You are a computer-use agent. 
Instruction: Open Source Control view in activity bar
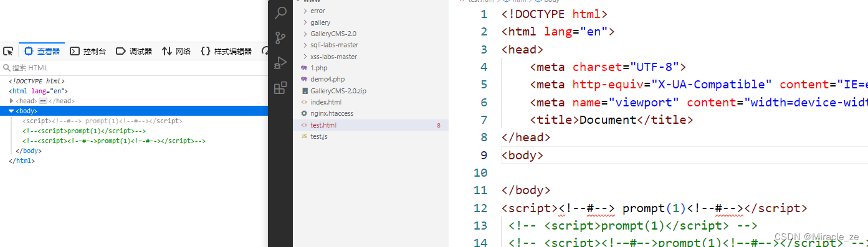pyautogui.click(x=281, y=37)
